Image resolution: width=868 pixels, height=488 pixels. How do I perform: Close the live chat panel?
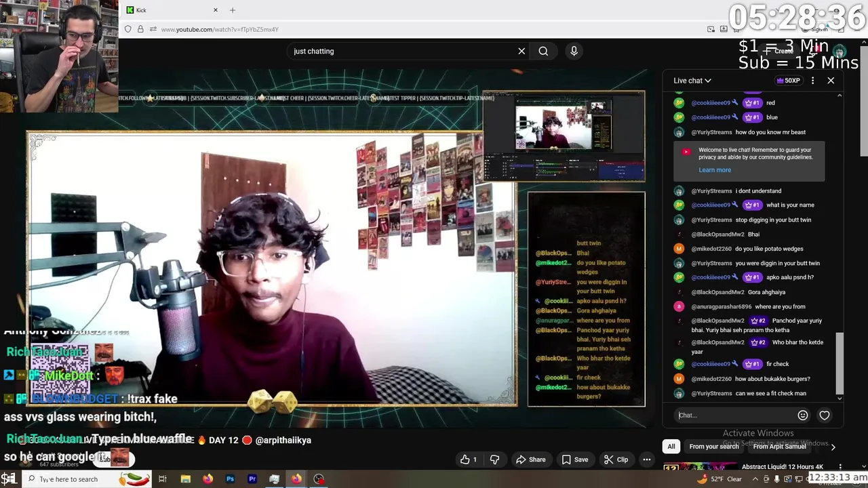click(x=831, y=81)
